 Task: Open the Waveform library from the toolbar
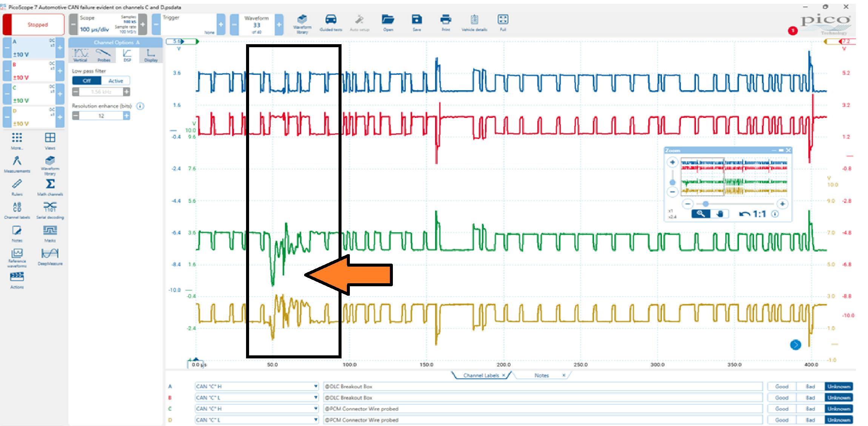click(302, 23)
